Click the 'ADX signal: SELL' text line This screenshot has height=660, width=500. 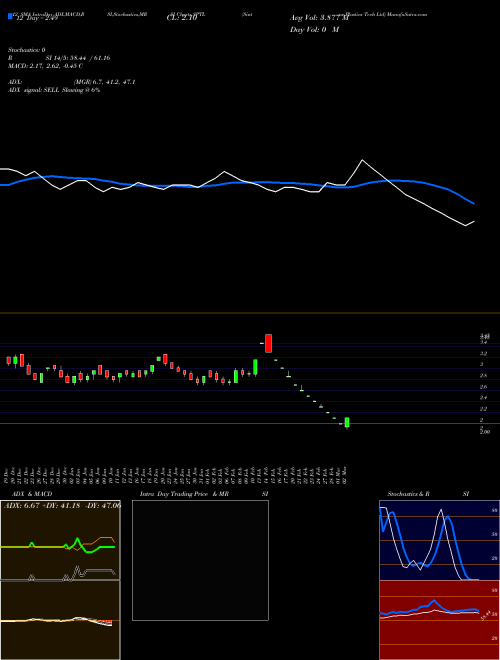[54, 90]
